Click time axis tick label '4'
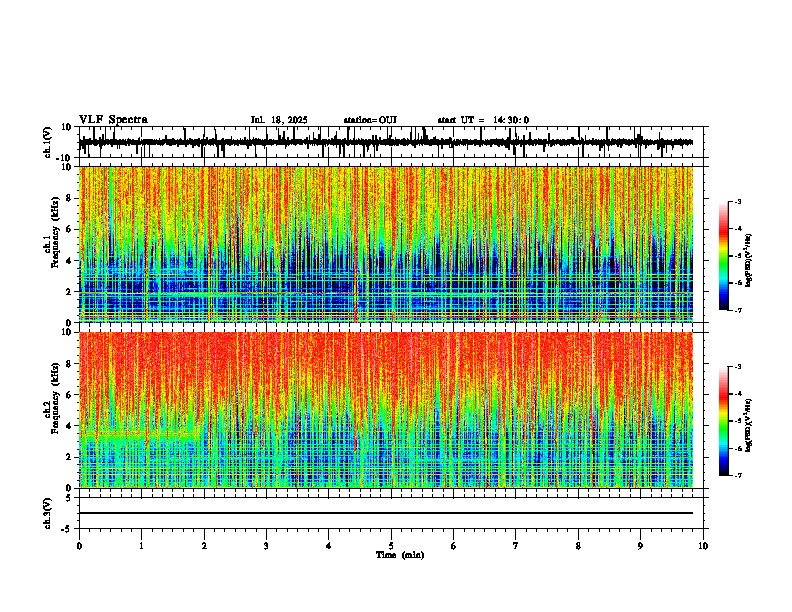Image resolution: width=792 pixels, height=612 pixels. tap(329, 546)
